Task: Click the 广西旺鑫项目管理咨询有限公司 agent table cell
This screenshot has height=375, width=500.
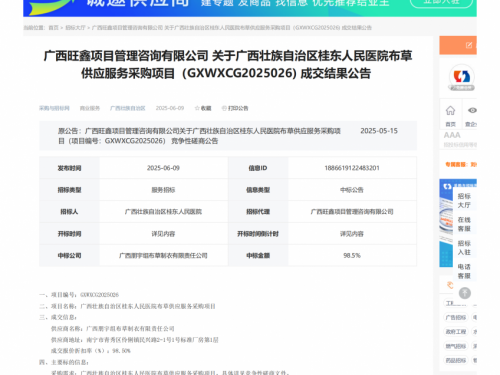Action: (x=352, y=212)
